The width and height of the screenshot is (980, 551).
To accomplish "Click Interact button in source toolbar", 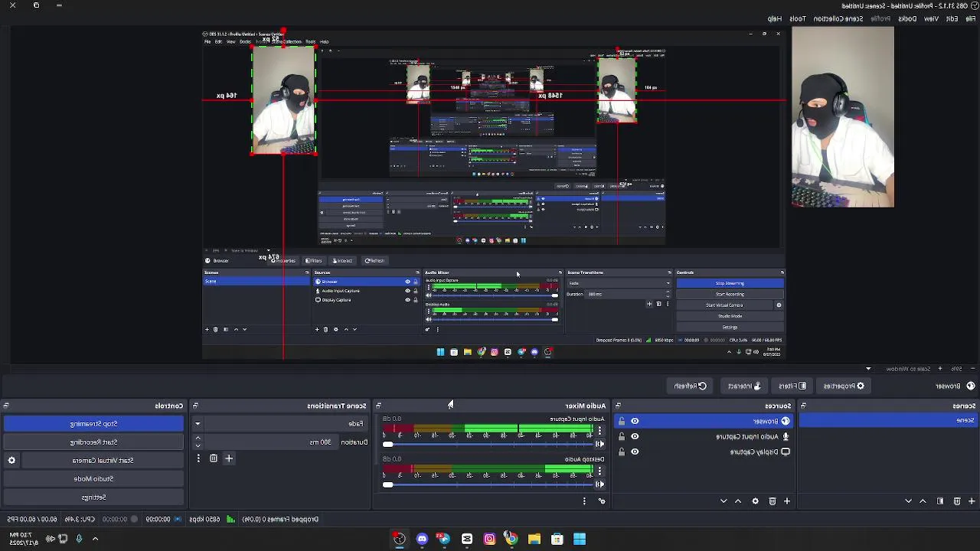I will pos(744,386).
